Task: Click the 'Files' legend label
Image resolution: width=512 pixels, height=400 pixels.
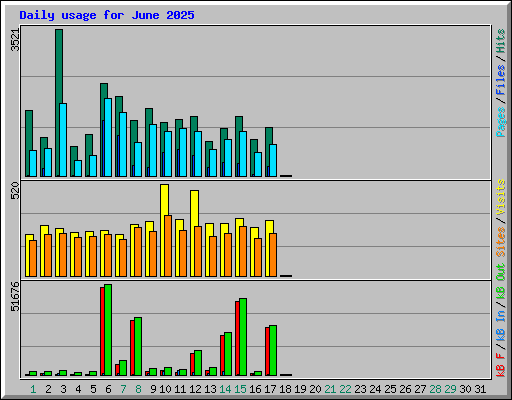Action: 501,80
